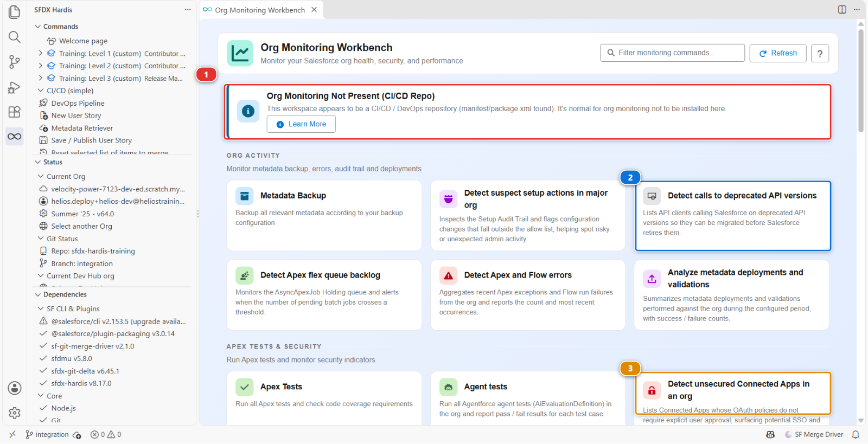Collapse the Commands section
The height and width of the screenshot is (444, 868).
click(x=38, y=27)
